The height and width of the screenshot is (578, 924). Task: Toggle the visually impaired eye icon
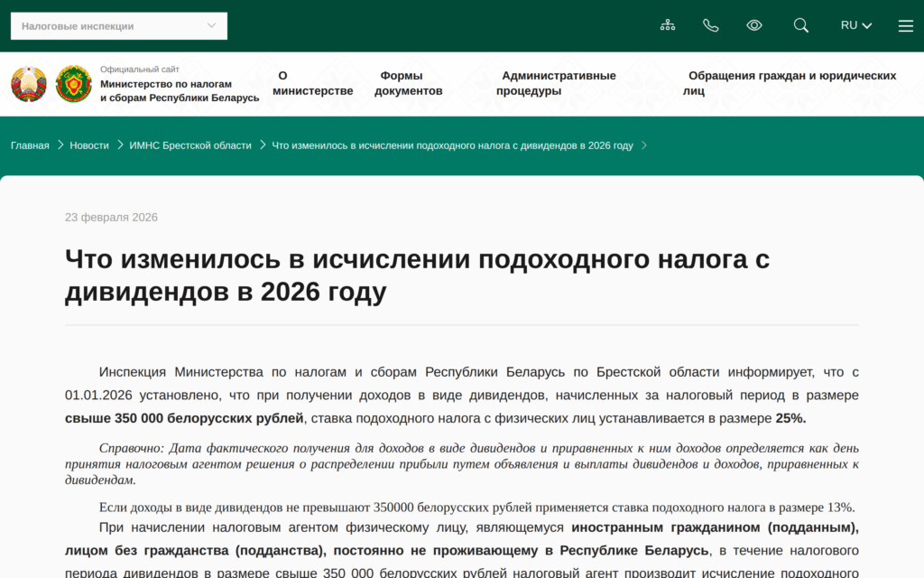[754, 25]
